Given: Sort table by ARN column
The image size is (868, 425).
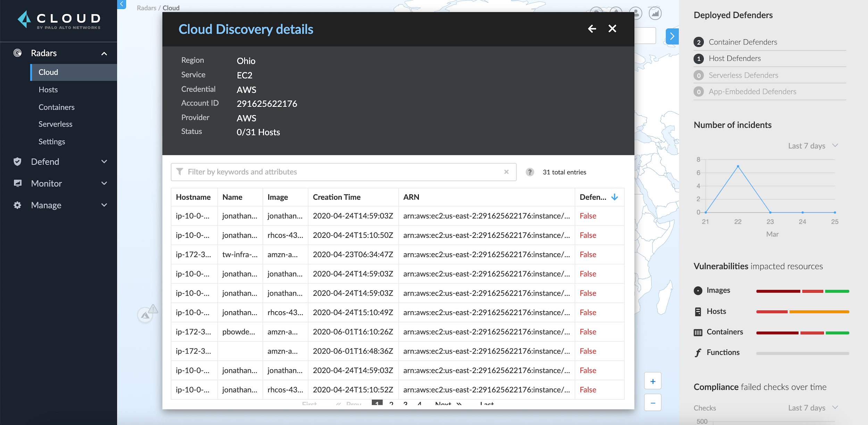Looking at the screenshot, I should [411, 197].
